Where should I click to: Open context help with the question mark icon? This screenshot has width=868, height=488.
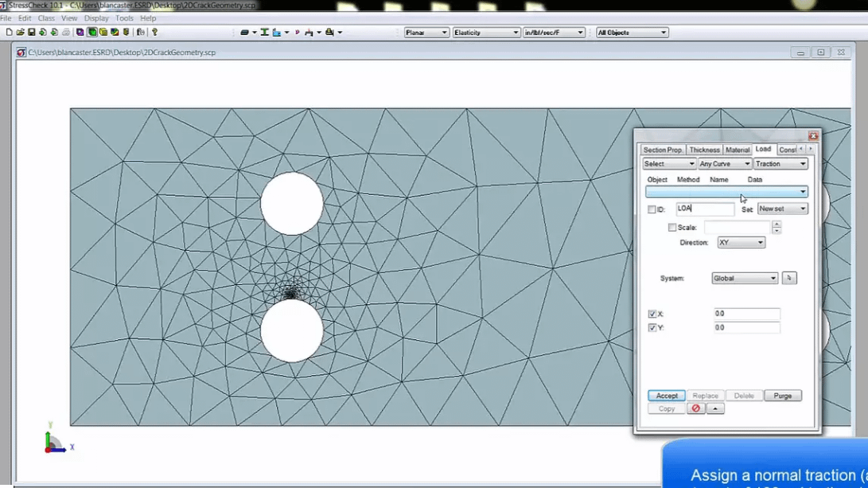coord(154,32)
